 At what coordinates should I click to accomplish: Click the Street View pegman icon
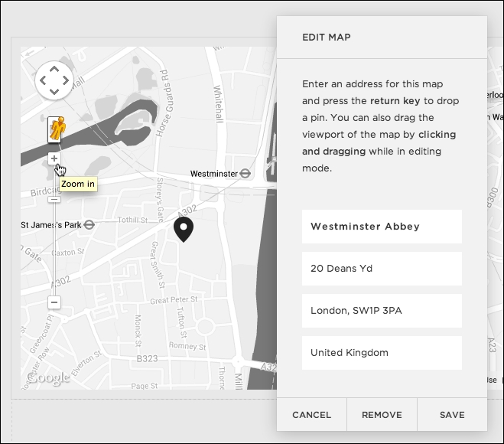coord(56,129)
